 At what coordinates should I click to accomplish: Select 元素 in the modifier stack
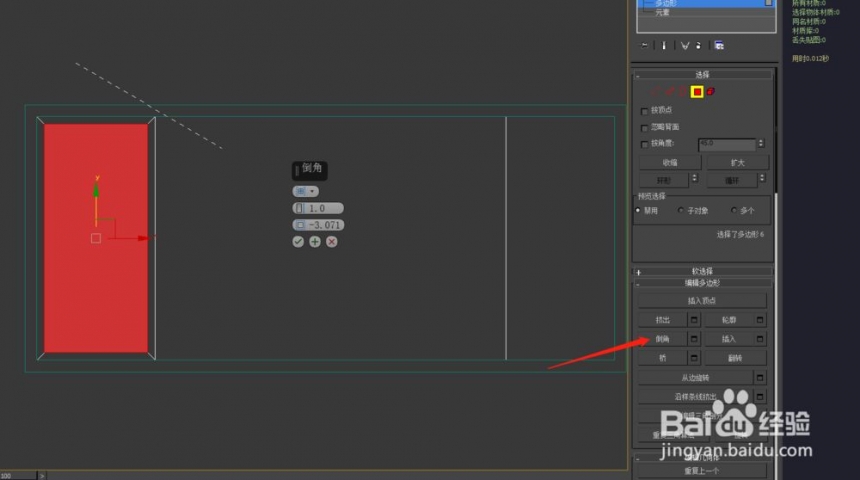[662, 12]
